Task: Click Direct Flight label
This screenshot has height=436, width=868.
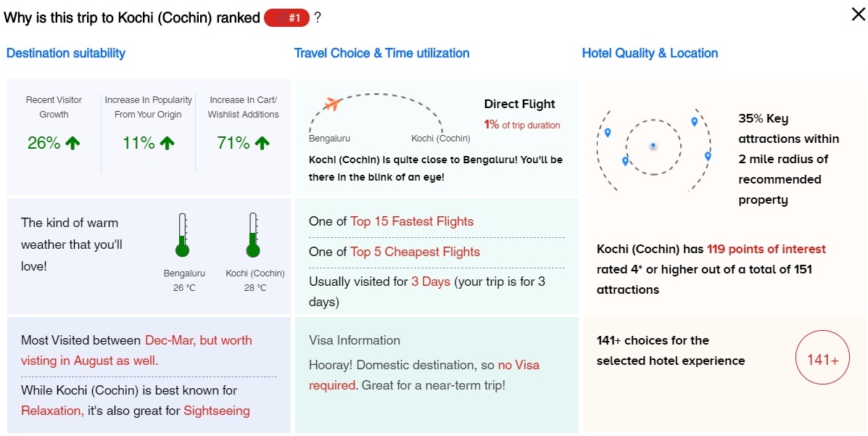Action: pyautogui.click(x=519, y=104)
